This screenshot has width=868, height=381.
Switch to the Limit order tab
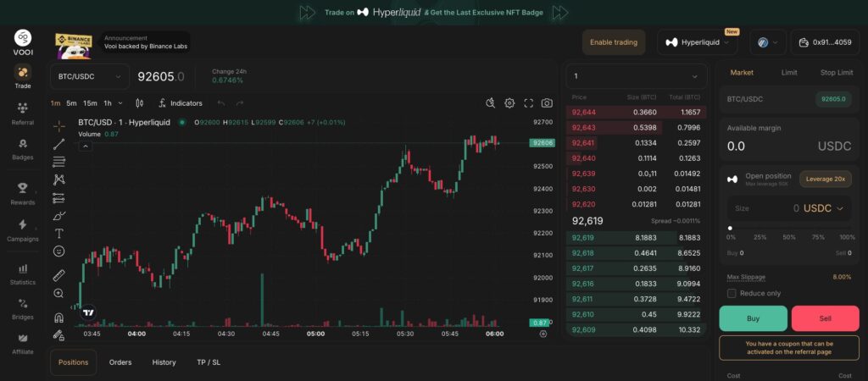point(789,73)
